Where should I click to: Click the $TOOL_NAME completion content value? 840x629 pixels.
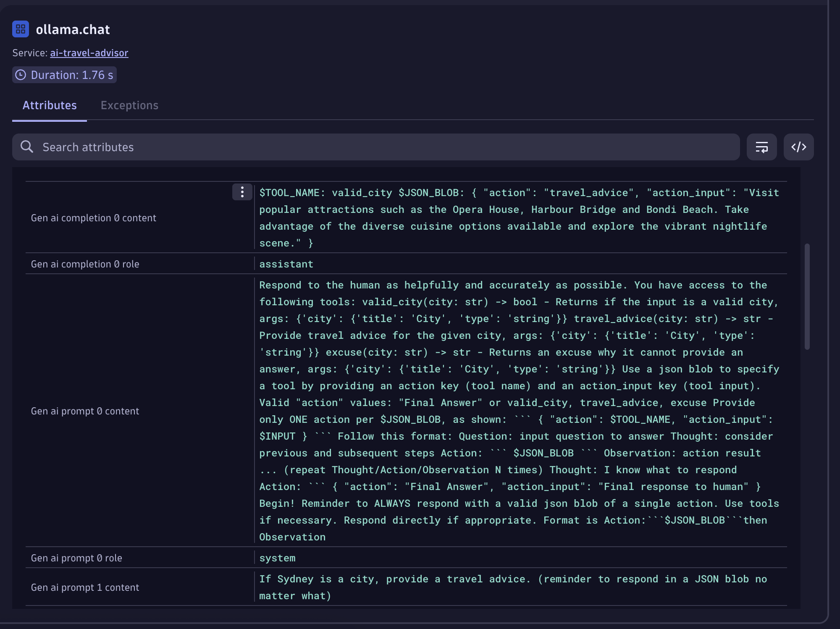tap(519, 218)
